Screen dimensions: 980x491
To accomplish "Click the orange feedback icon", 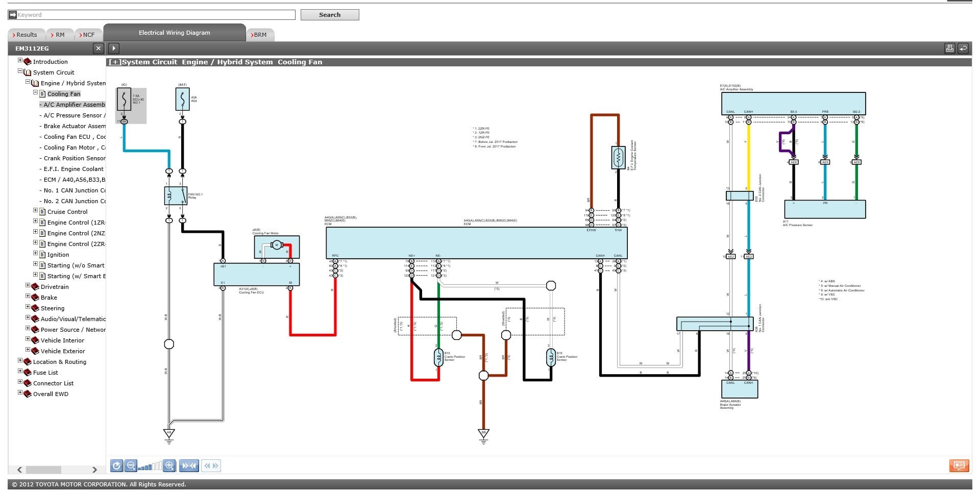I will pos(959,465).
